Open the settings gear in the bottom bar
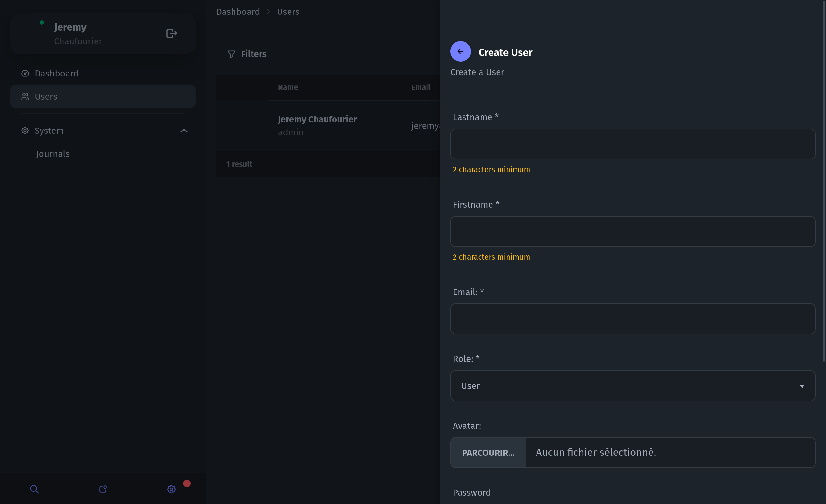This screenshot has width=826, height=504. point(171,489)
